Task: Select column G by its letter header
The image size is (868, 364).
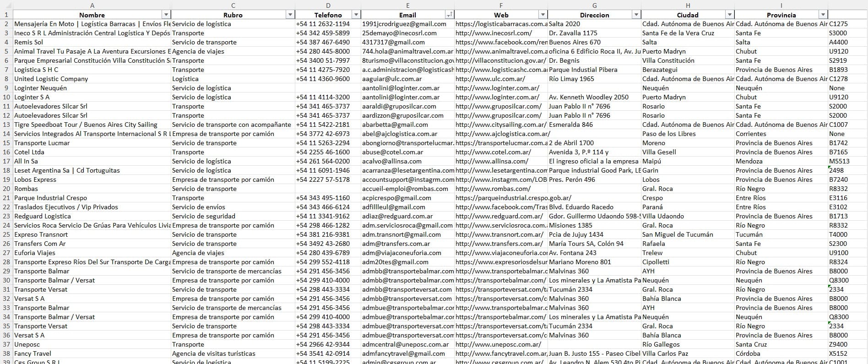Action: pos(594,5)
